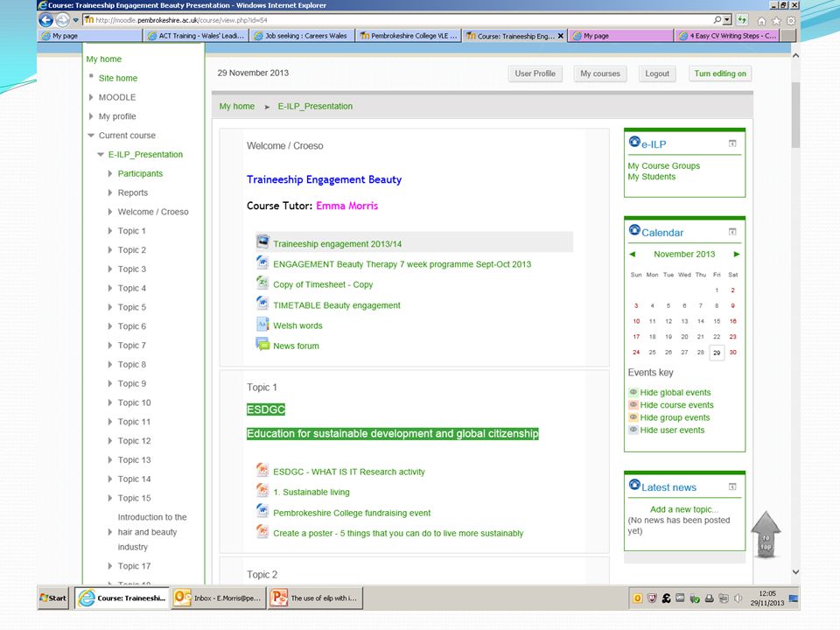840x630 pixels.
Task: Click the User Profile button
Action: pyautogui.click(x=535, y=73)
